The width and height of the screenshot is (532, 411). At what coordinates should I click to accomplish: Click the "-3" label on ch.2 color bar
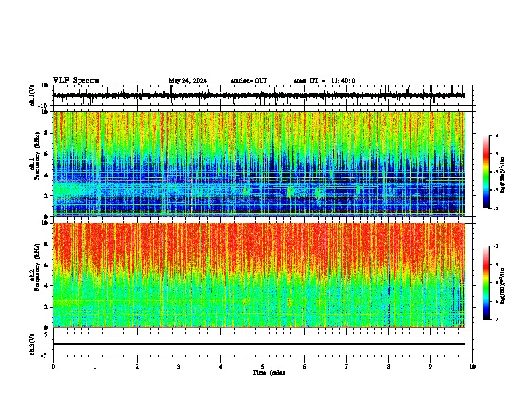[495, 246]
